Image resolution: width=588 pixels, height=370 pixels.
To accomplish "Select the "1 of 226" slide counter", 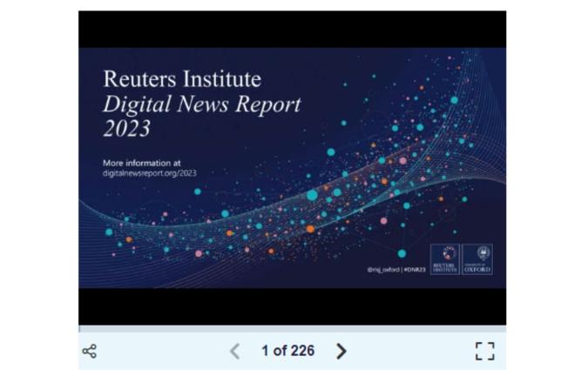I will 287,351.
